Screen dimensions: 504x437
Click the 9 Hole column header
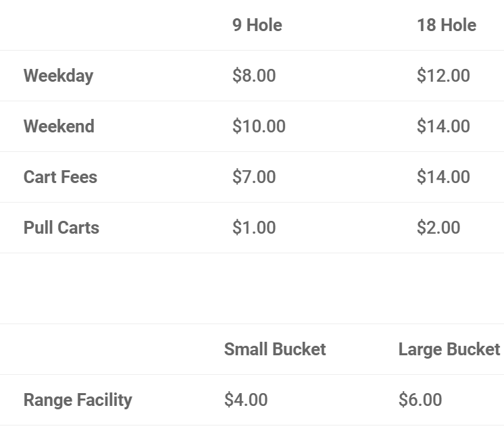click(x=257, y=25)
